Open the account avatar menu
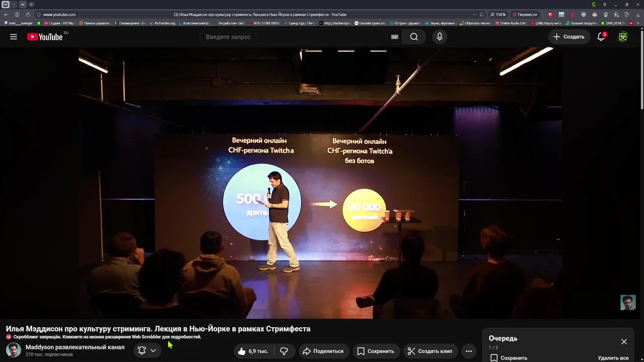Image resolution: width=644 pixels, height=362 pixels. pyautogui.click(x=623, y=37)
